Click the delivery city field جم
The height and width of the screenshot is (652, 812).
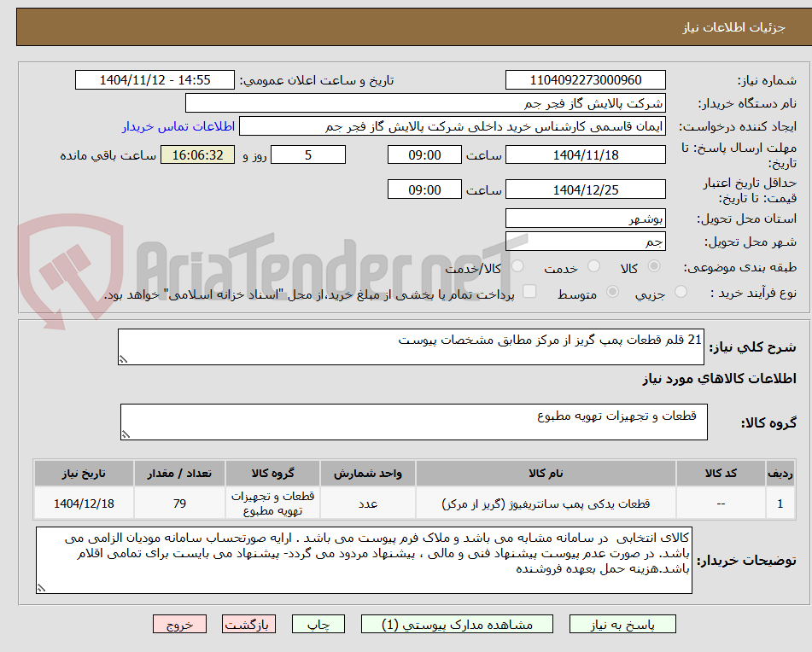coord(585,242)
